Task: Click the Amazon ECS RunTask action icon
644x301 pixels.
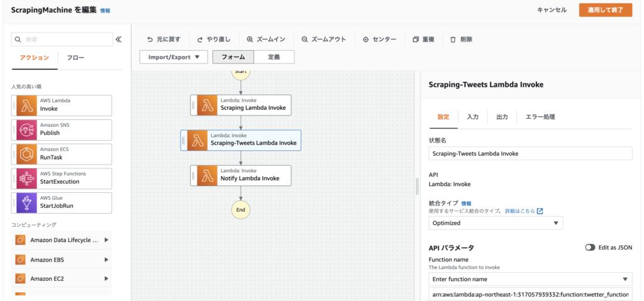Action: [x=26, y=154]
